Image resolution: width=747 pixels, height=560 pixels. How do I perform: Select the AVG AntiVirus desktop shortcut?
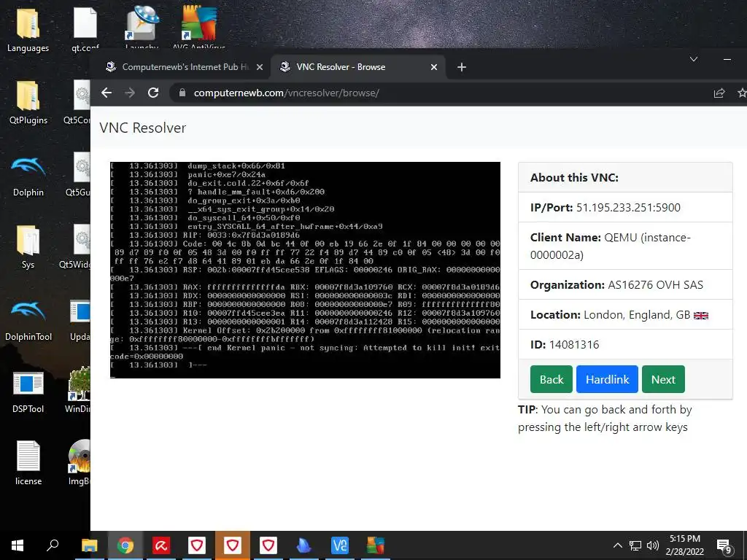coord(198,28)
